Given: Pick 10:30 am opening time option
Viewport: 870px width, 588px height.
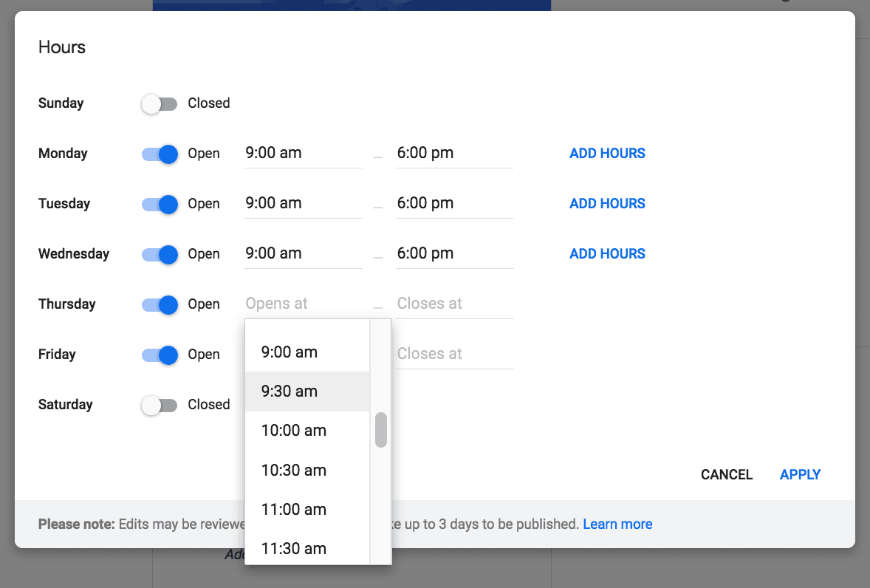Looking at the screenshot, I should click(x=307, y=470).
